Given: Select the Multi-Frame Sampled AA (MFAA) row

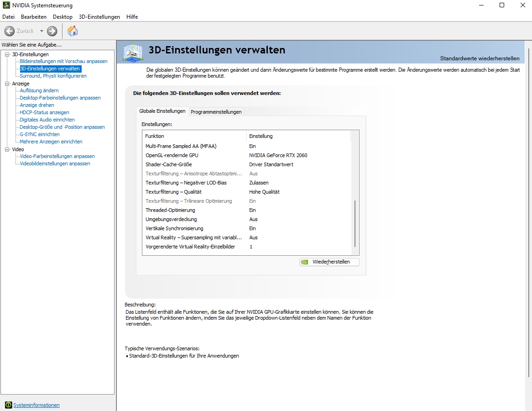Looking at the screenshot, I should click(246, 146).
